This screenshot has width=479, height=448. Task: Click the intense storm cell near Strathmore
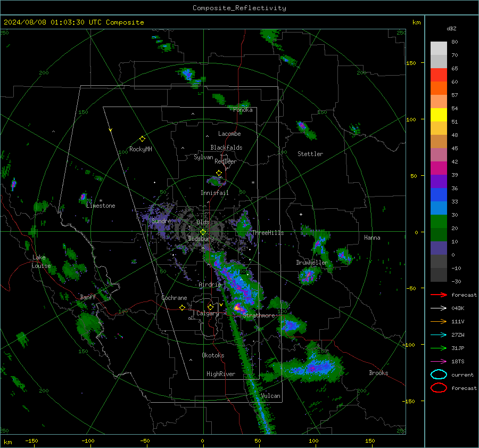coord(238,308)
